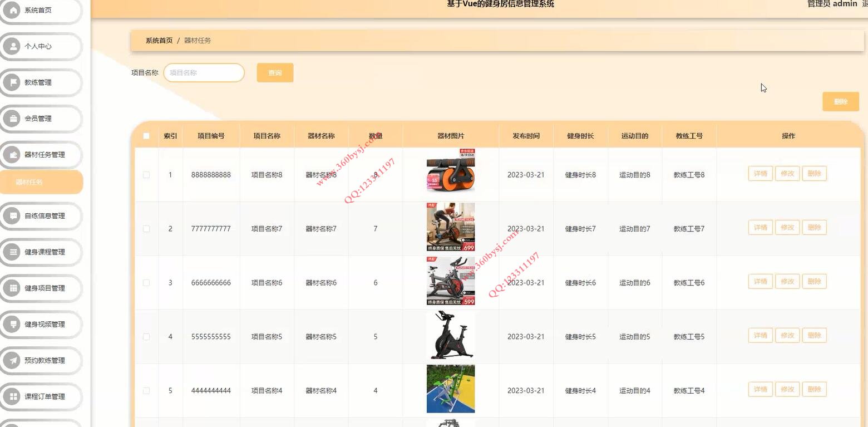The image size is (868, 427).
Task: Click the 管理员 admin label in header
Action: pos(832,4)
